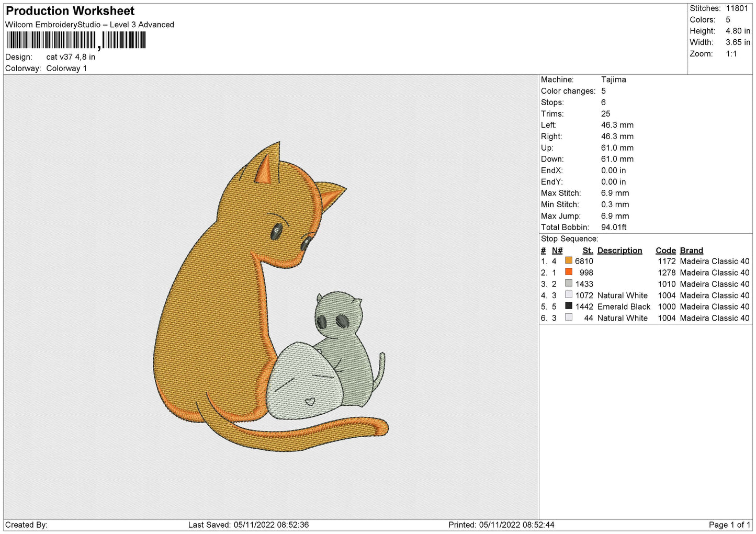
Task: Click the 'Colorway 1' value
Action: click(66, 69)
